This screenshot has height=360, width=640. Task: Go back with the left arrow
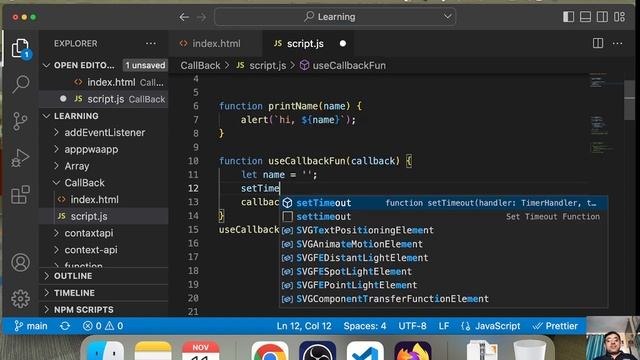184,17
